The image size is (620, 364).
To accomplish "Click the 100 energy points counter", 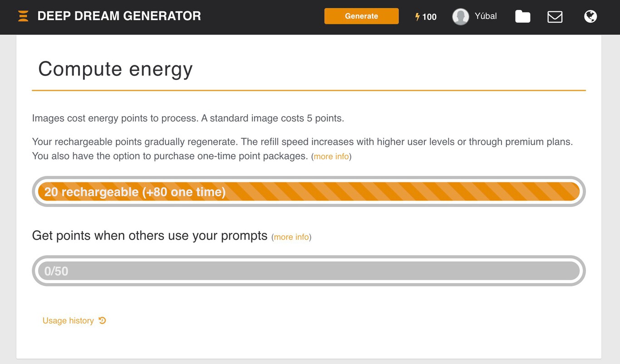I will [429, 17].
